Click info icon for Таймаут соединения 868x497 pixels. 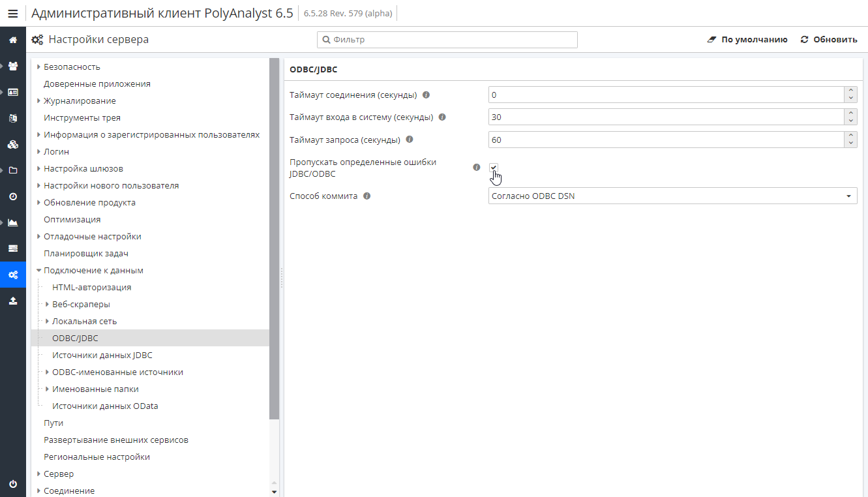click(427, 95)
